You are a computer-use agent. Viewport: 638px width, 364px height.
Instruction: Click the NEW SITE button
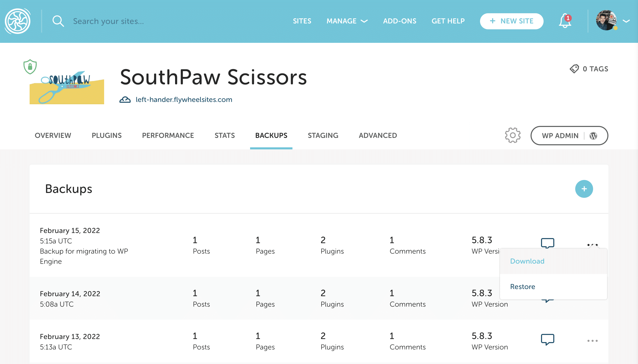tap(511, 21)
